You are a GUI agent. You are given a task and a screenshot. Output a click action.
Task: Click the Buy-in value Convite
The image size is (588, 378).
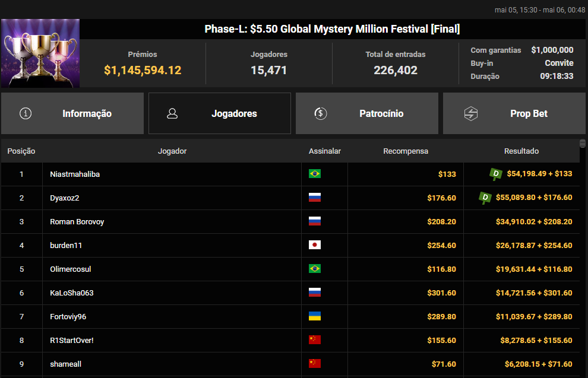559,63
